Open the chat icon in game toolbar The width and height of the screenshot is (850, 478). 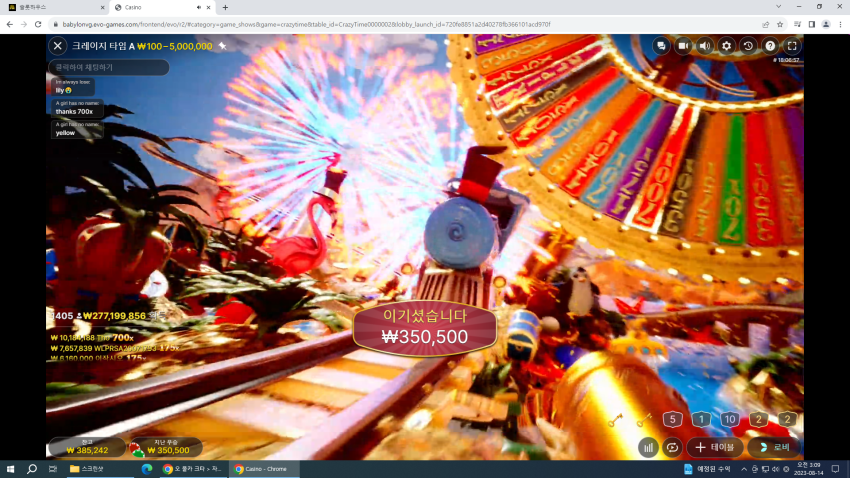(x=661, y=46)
